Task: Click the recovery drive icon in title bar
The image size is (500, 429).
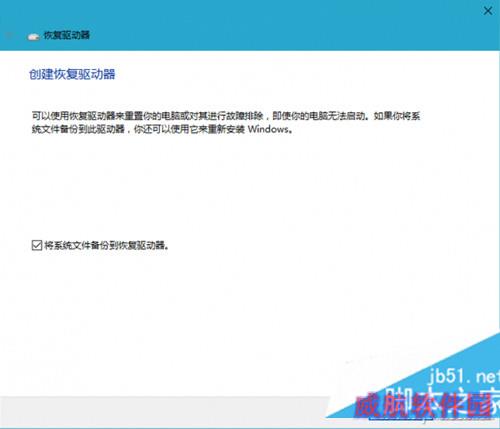Action: click(33, 36)
